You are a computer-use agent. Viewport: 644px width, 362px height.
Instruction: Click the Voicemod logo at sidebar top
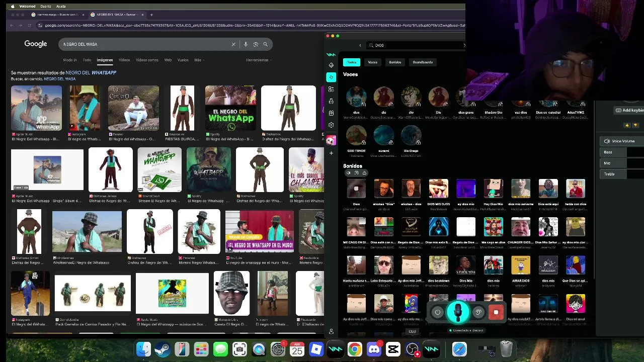(x=331, y=54)
